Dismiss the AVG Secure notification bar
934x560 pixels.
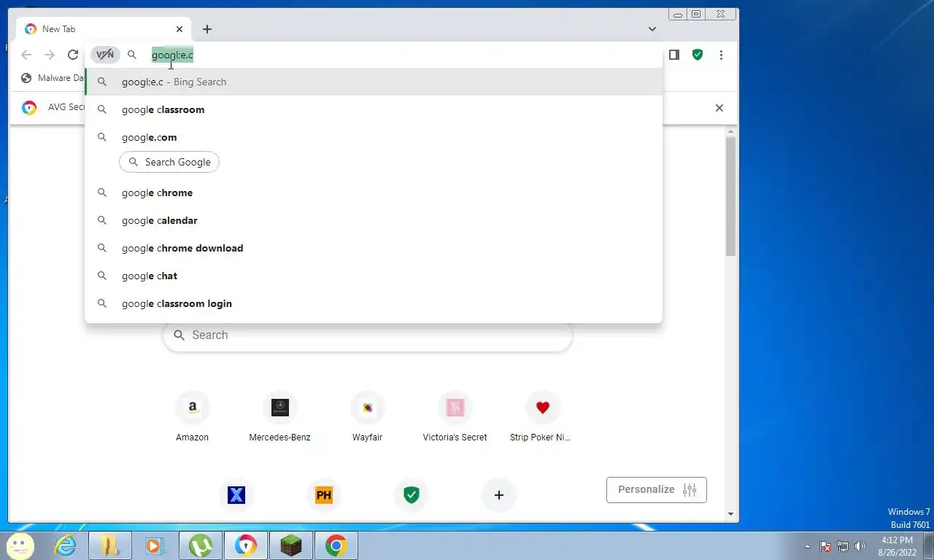pos(719,108)
